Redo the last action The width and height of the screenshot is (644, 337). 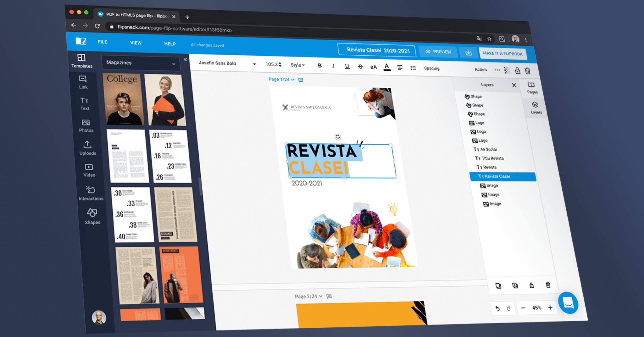coord(508,308)
